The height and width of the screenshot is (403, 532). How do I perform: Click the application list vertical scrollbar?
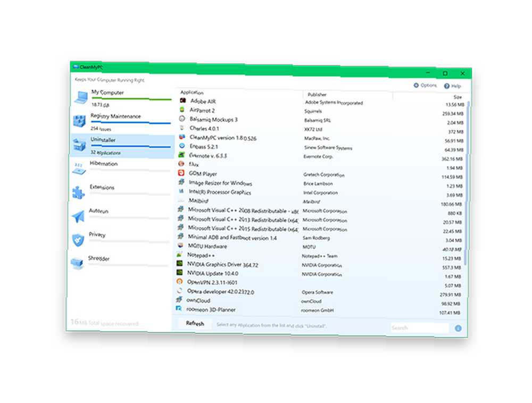click(x=467, y=183)
